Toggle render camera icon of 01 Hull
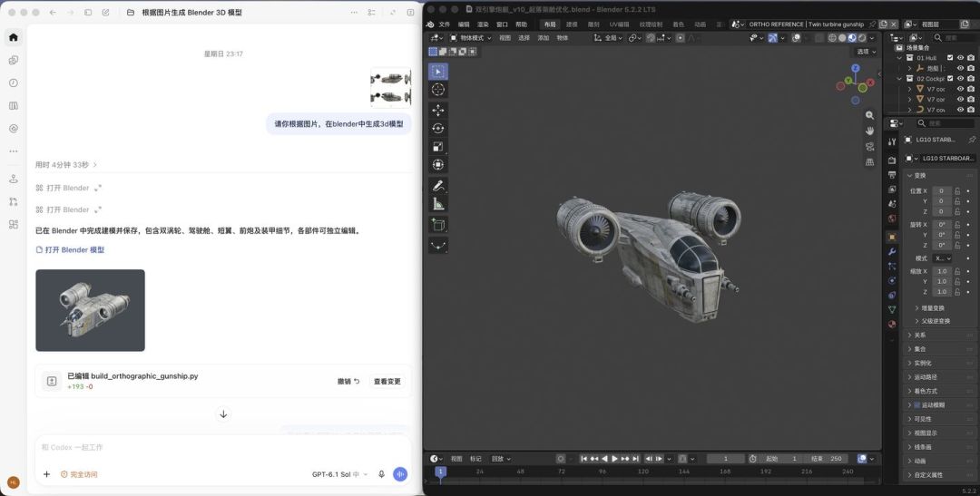The width and height of the screenshot is (980, 496). coord(971,57)
